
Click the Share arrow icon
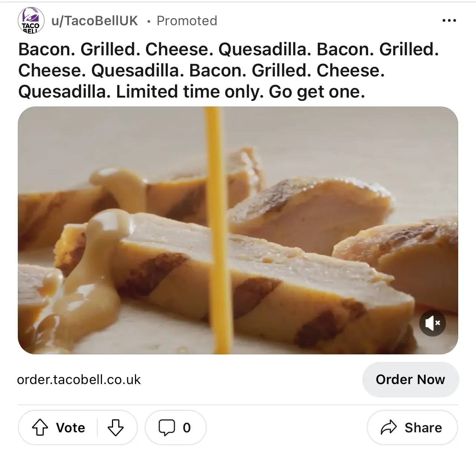[389, 427]
